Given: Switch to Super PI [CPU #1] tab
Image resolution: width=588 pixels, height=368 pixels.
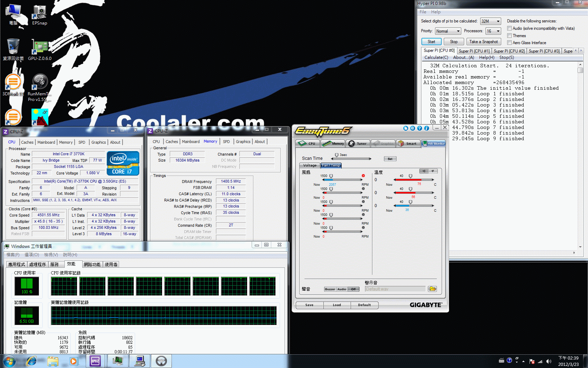Looking at the screenshot, I should 474,51.
